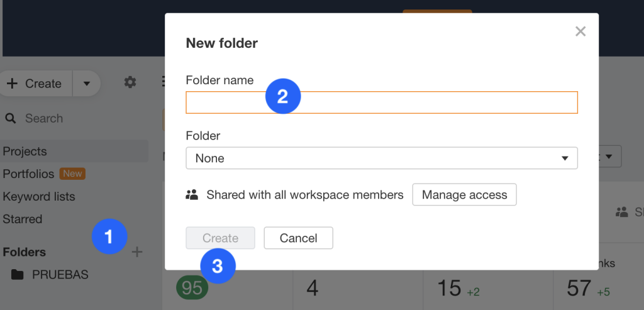Image resolution: width=644 pixels, height=310 pixels.
Task: Expand the arrow next to sidebar Create
Action: click(x=87, y=84)
